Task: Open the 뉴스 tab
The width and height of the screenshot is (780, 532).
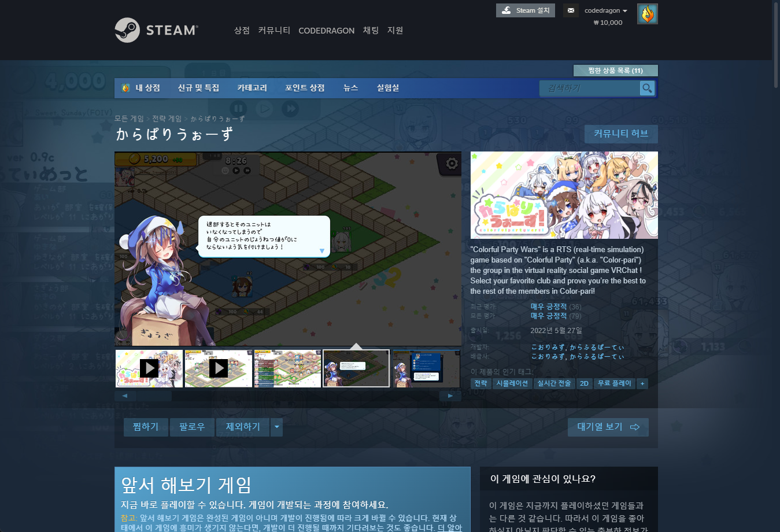Action: pos(350,88)
